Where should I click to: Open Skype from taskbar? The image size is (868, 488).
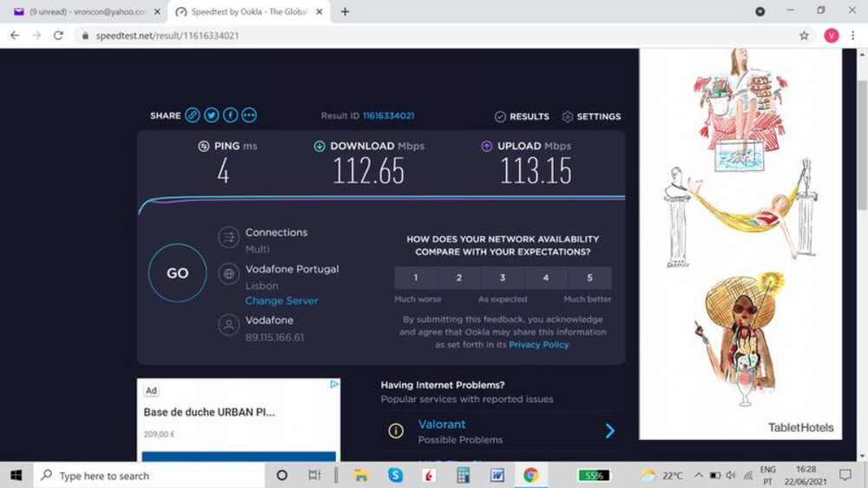(x=395, y=475)
